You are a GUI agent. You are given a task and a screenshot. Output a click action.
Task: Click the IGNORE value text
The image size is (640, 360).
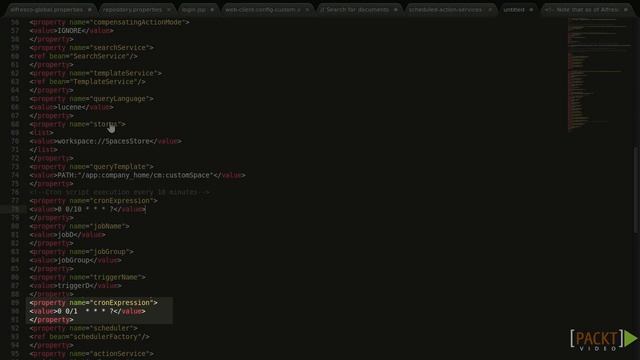pyautogui.click(x=69, y=31)
